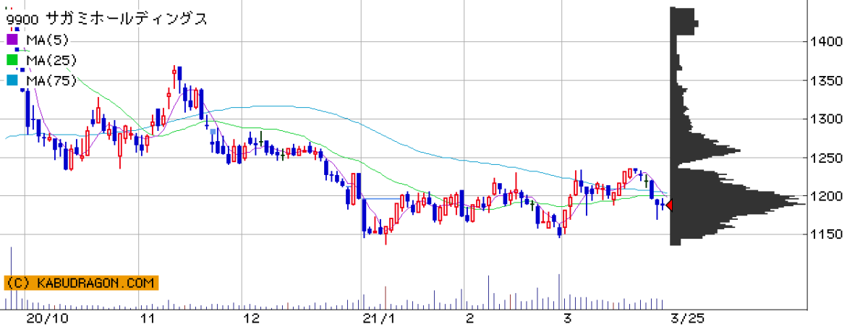Click the 1250 price axis label
868x327 pixels.
[827, 158]
